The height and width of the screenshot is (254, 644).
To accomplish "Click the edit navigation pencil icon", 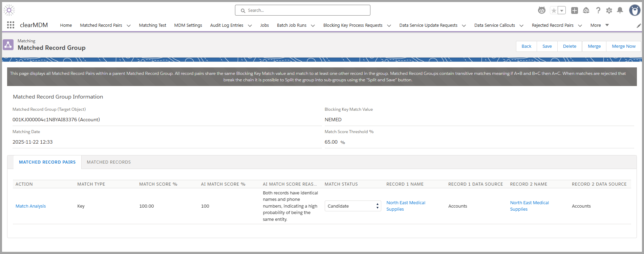I will click(x=639, y=25).
